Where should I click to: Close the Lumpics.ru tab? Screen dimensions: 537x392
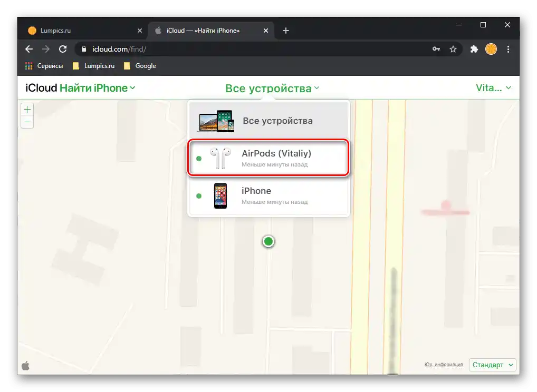140,31
